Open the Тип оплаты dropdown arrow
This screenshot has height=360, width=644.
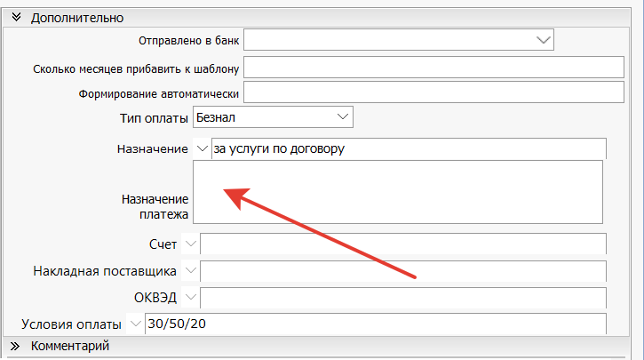(x=343, y=116)
